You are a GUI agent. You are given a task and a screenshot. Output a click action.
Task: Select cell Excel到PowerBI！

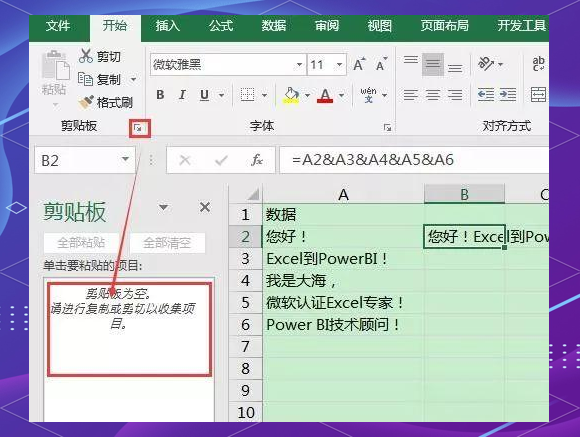(343, 259)
